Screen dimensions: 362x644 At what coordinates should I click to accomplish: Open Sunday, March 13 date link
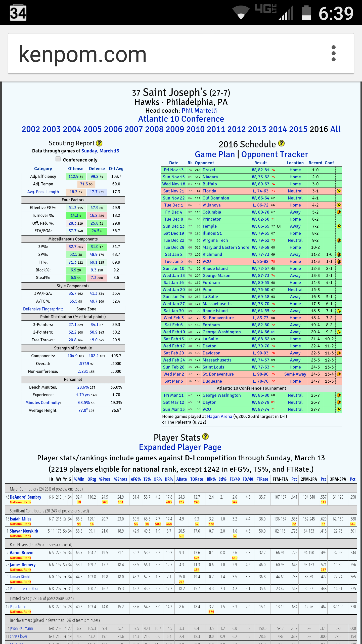pyautogui.click(x=100, y=151)
